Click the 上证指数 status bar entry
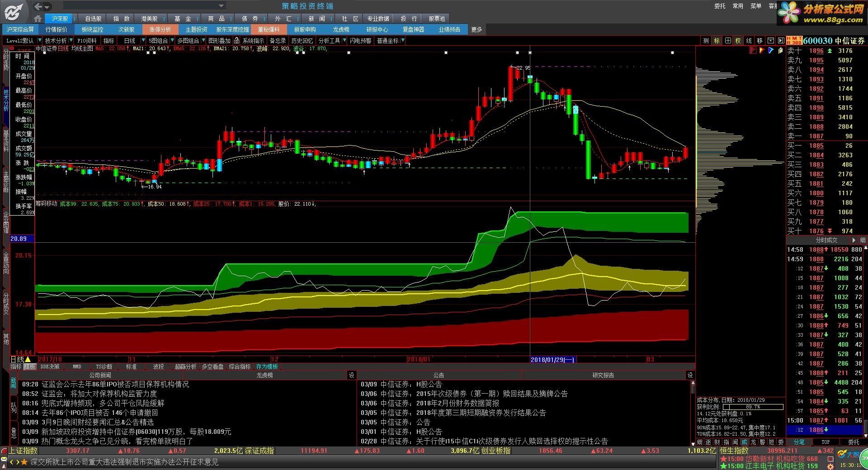868x470 pixels. click(23, 451)
